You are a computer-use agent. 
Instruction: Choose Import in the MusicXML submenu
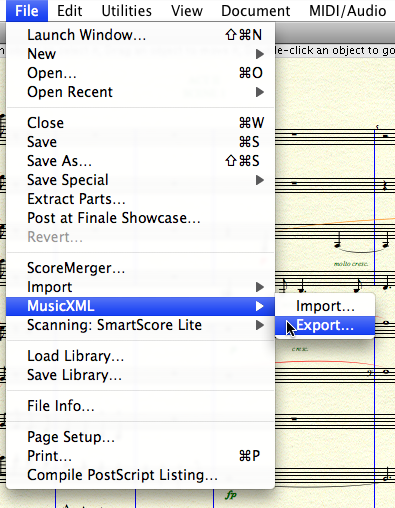point(325,306)
